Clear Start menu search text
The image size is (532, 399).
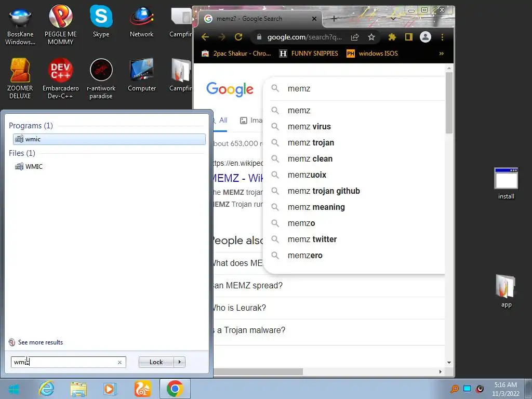(x=119, y=362)
